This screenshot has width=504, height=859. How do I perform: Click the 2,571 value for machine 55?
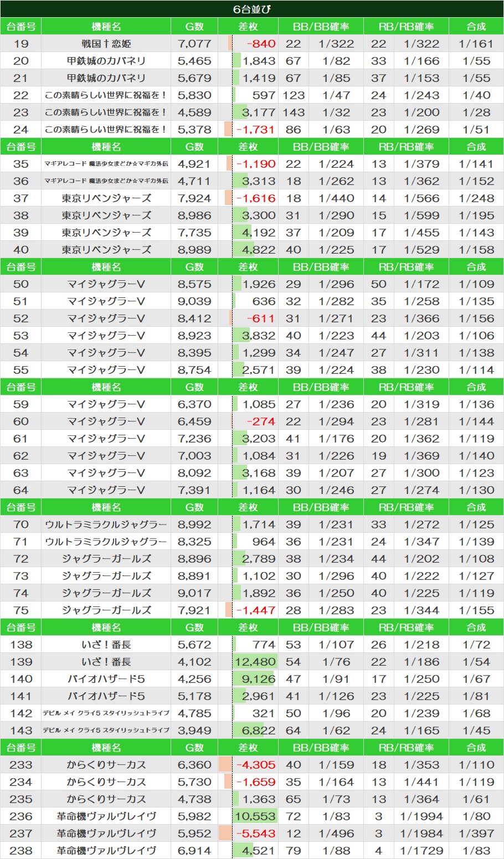[x=259, y=370]
